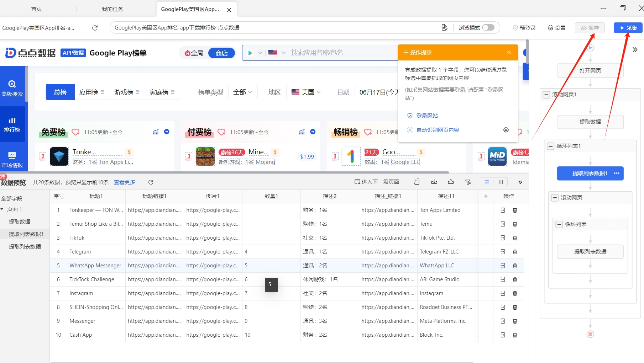Click the Tonkeeper app icon thumbnail
The width and height of the screenshot is (644, 363).
coord(59,156)
